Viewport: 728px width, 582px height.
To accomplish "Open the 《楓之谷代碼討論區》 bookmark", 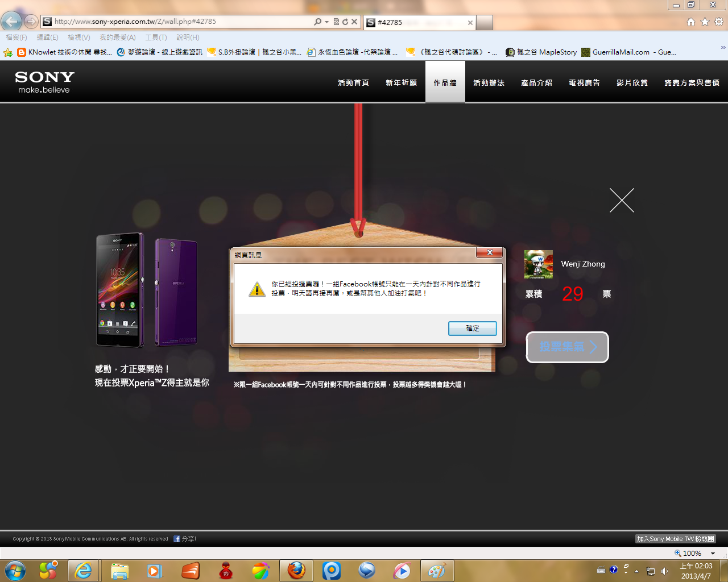I will (x=452, y=52).
